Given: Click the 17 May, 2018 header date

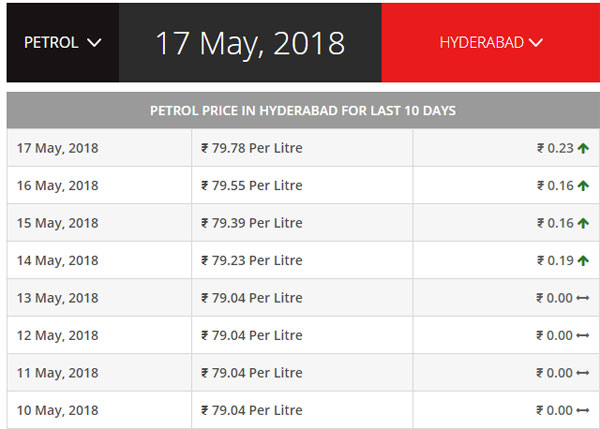Looking at the screenshot, I should [250, 44].
